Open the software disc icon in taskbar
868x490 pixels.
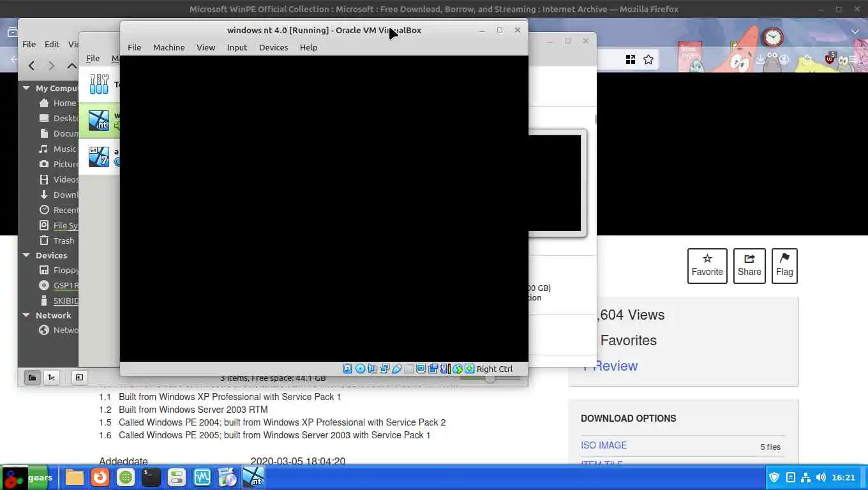click(227, 477)
